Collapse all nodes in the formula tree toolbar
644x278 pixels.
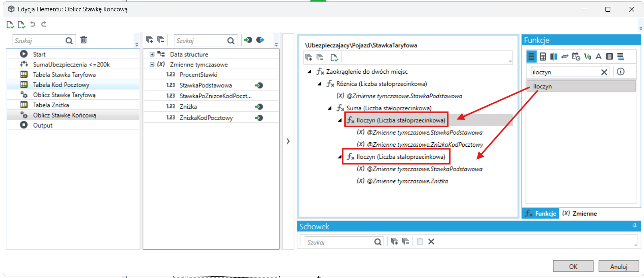click(320, 58)
